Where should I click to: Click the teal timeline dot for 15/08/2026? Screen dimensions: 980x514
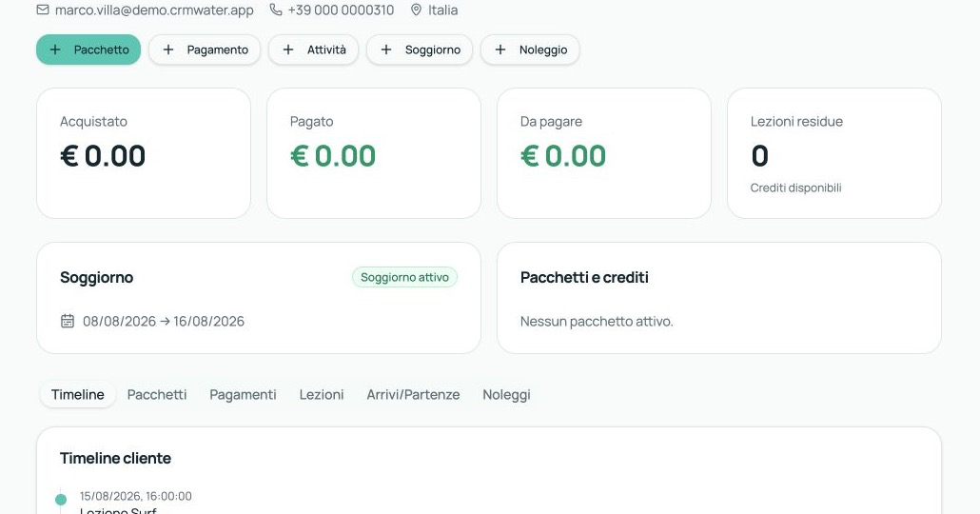click(x=61, y=499)
